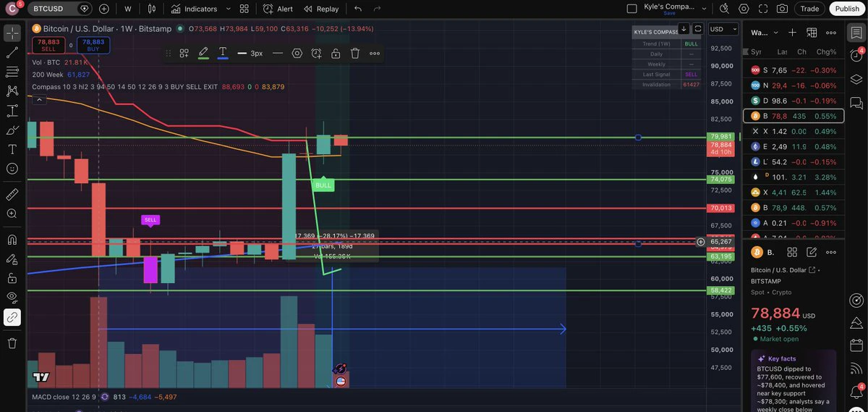Delete the selected drawing with trash icon

tap(355, 53)
